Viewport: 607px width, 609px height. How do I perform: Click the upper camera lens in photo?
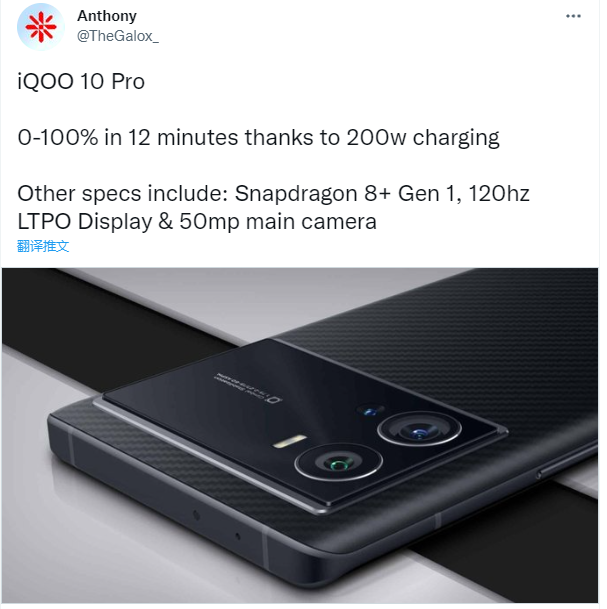click(419, 430)
